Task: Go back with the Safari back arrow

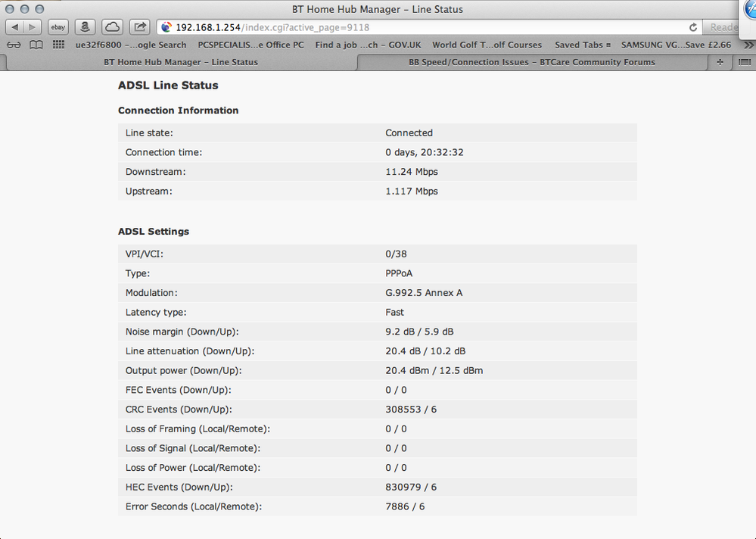Action: coord(15,27)
